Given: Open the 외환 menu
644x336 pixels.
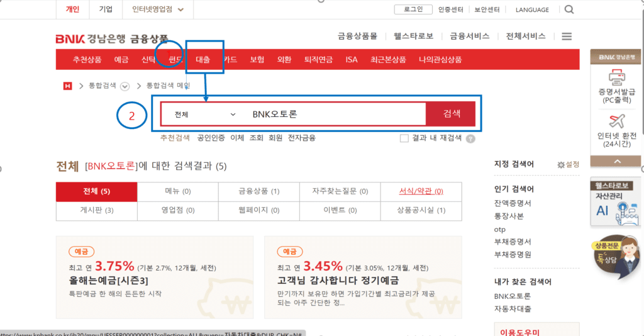Looking at the screenshot, I should click(284, 60).
